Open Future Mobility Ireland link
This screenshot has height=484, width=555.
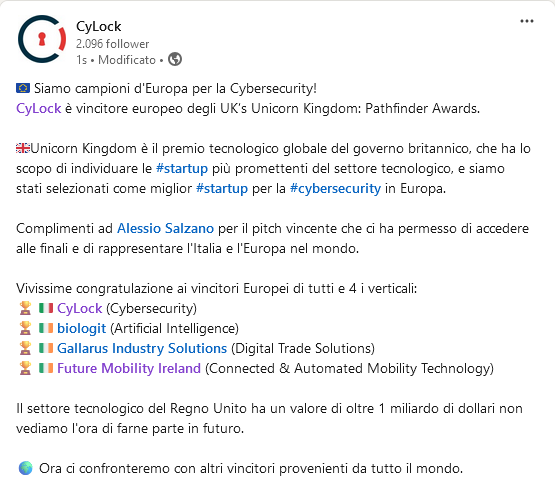[x=129, y=369]
